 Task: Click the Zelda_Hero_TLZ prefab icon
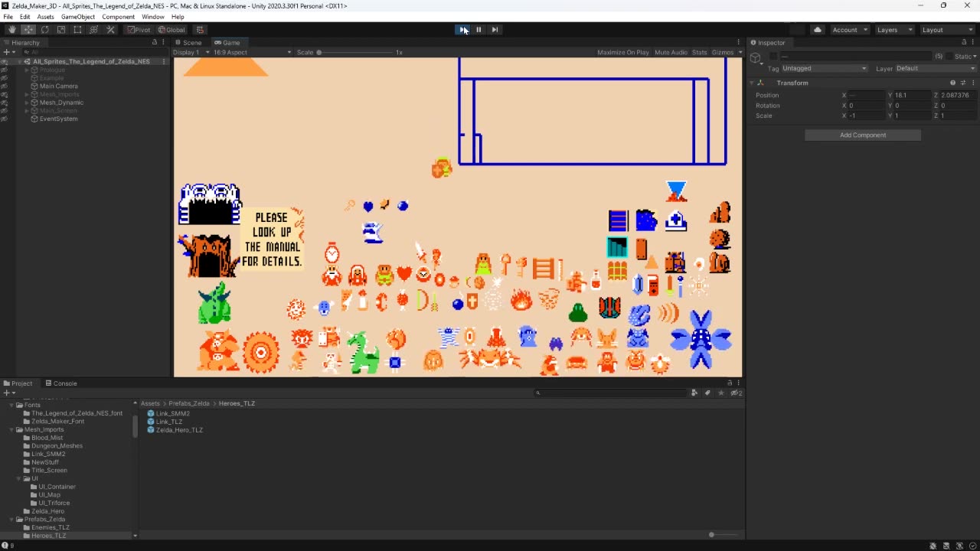[x=151, y=430]
